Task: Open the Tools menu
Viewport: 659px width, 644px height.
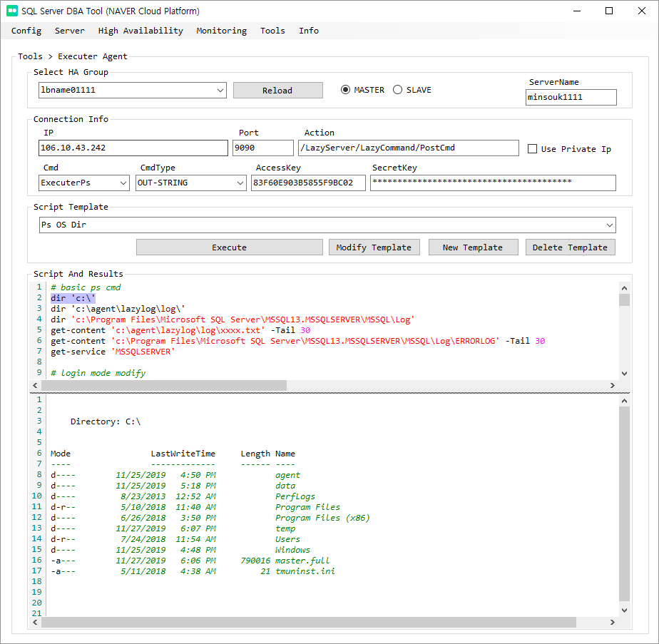Action: (272, 31)
